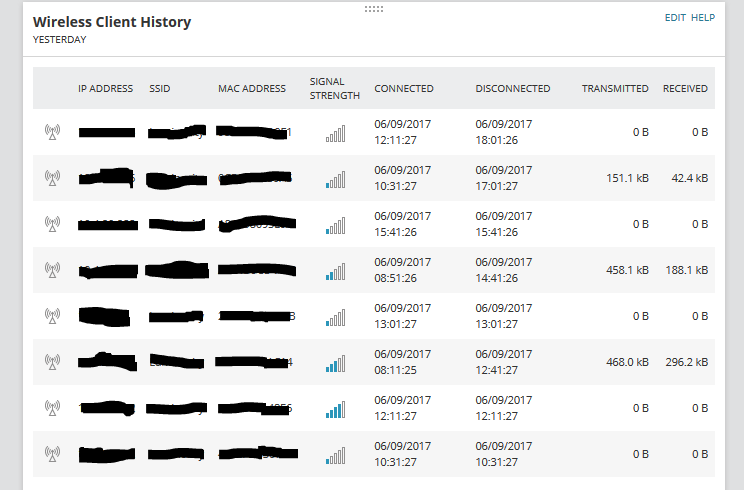Sort by MAC ADDRESS column header
This screenshot has width=744, height=490.
pyautogui.click(x=252, y=89)
